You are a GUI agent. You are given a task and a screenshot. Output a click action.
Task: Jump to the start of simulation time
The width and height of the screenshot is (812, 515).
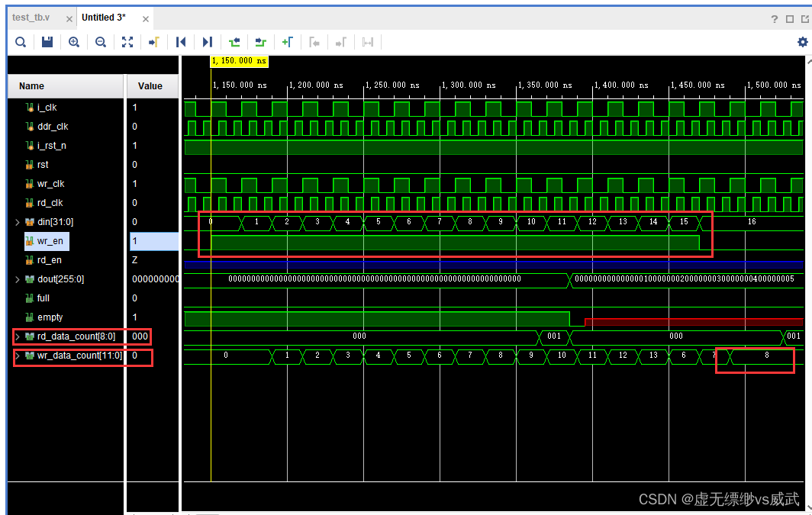[181, 42]
